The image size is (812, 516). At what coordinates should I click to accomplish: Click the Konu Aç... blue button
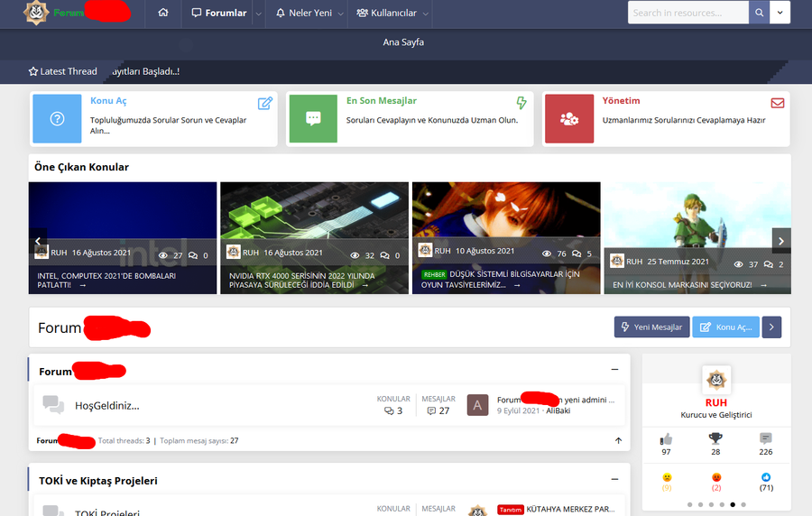pyautogui.click(x=726, y=327)
